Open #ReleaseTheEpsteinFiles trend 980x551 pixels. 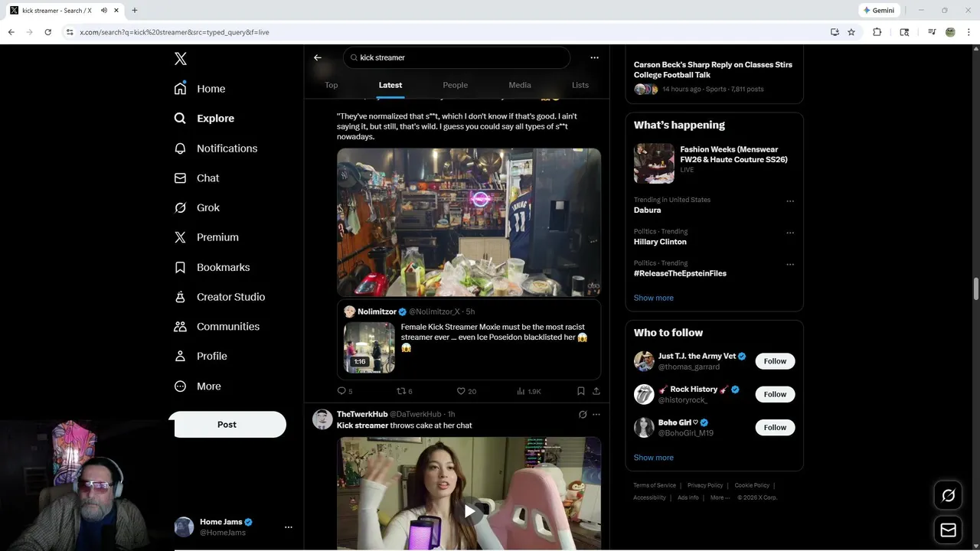[x=680, y=273]
